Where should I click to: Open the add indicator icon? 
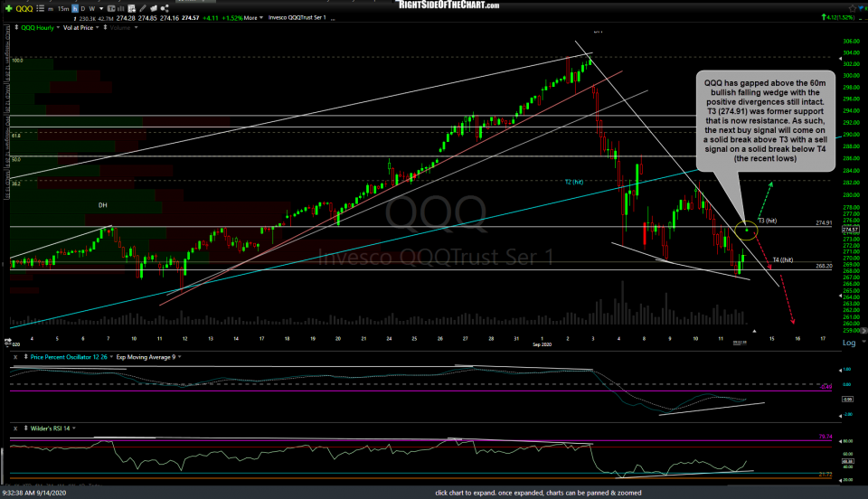click(x=132, y=9)
